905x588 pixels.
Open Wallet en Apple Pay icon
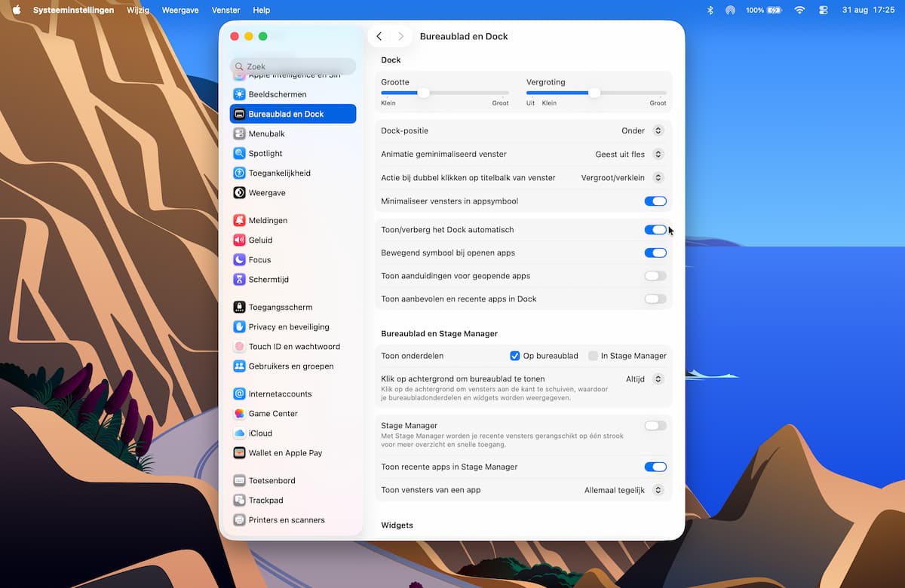(239, 452)
